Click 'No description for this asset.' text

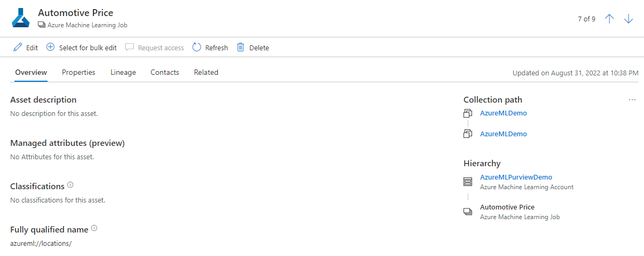point(54,113)
